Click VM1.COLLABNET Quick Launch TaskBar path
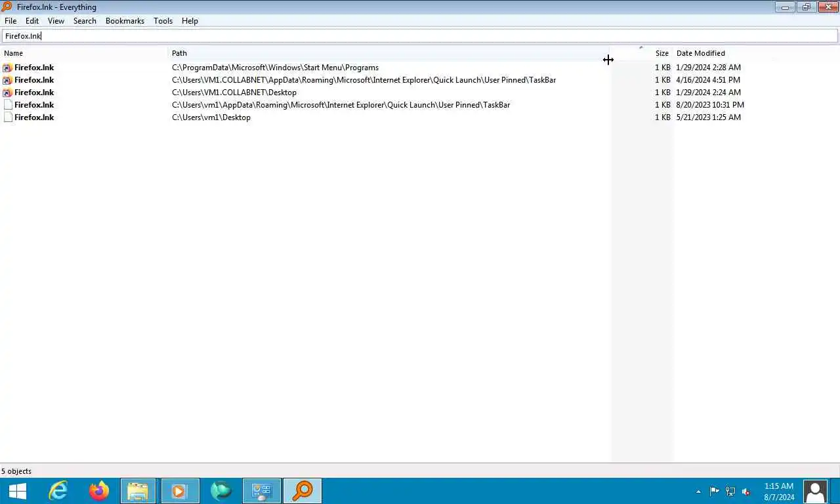The image size is (840, 504). (364, 80)
